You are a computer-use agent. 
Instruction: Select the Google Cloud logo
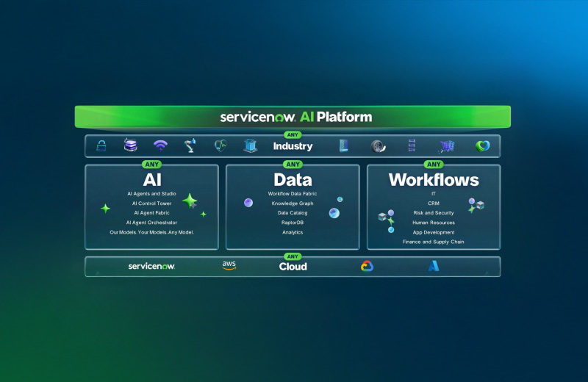point(367,266)
